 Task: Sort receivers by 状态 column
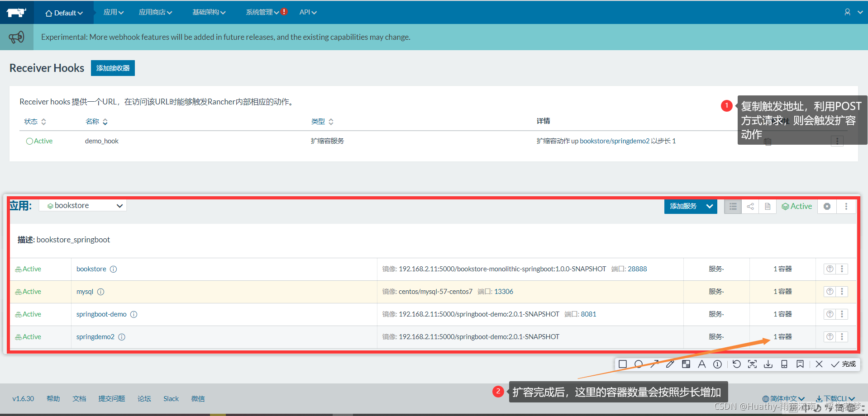(35, 122)
